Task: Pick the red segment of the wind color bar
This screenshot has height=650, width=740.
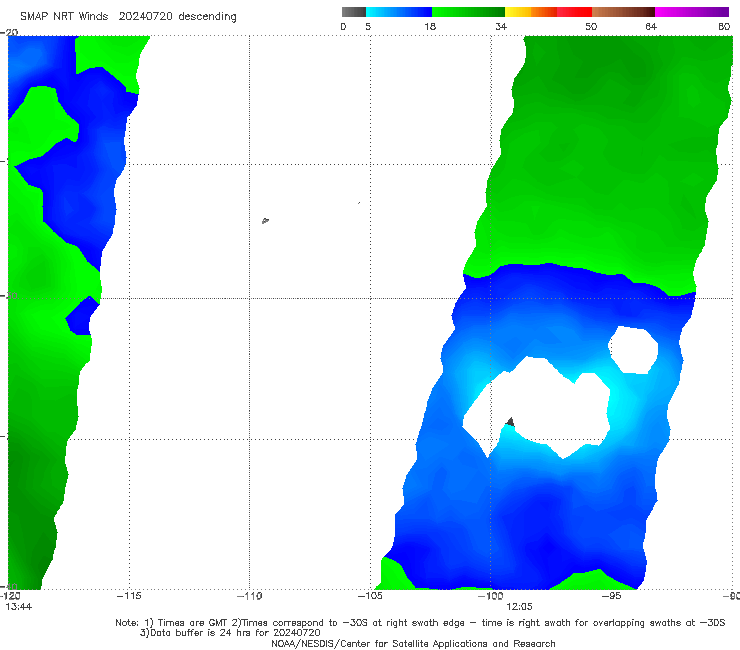Action: [x=574, y=12]
